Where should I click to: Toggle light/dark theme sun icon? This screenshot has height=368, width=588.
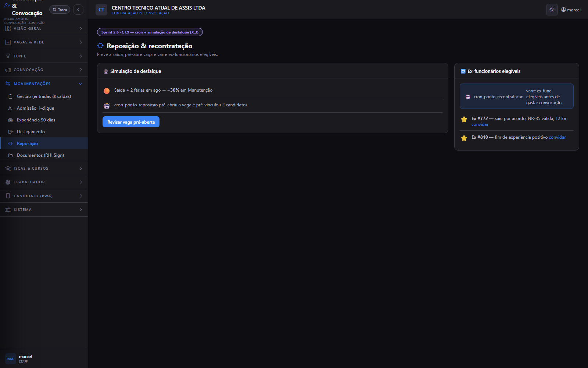[552, 10]
